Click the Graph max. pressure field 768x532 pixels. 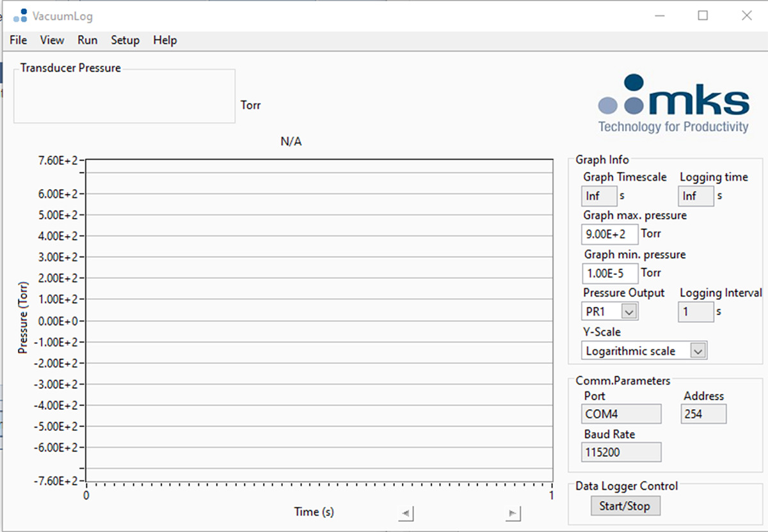pyautogui.click(x=610, y=235)
